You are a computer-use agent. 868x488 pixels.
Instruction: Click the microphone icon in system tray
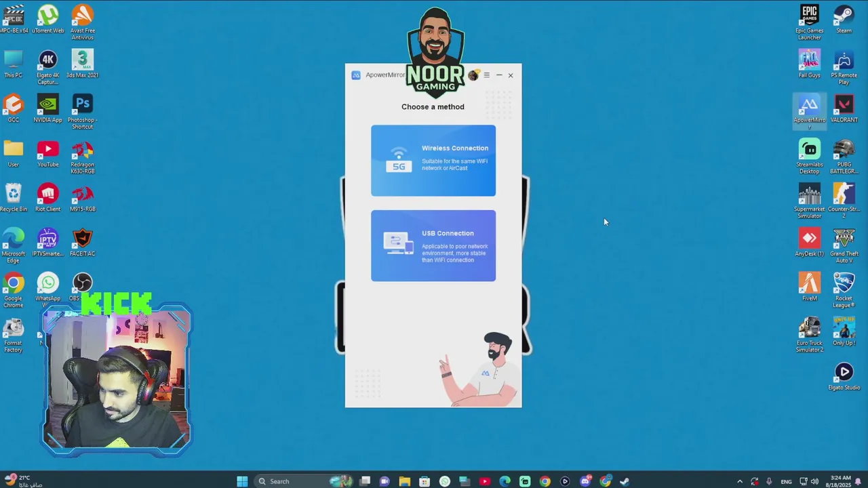[x=769, y=481]
